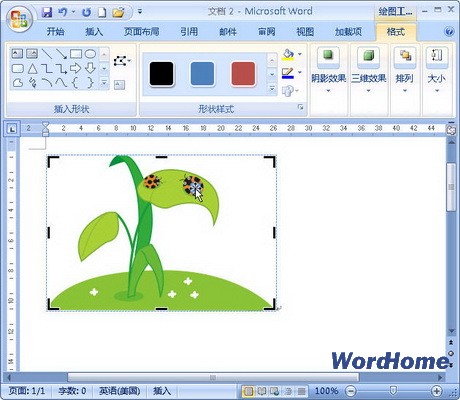
Task: Customize the quick access toolbar dropdown
Action: point(140,12)
